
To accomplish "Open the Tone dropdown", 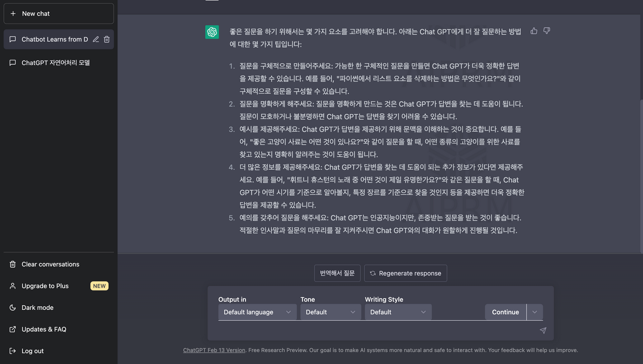I will click(x=331, y=312).
